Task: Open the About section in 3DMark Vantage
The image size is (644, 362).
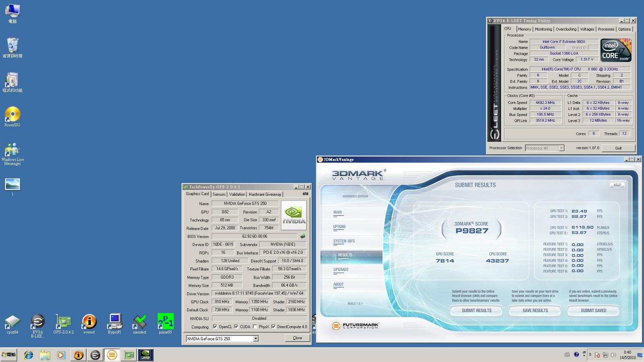Action: (339, 284)
